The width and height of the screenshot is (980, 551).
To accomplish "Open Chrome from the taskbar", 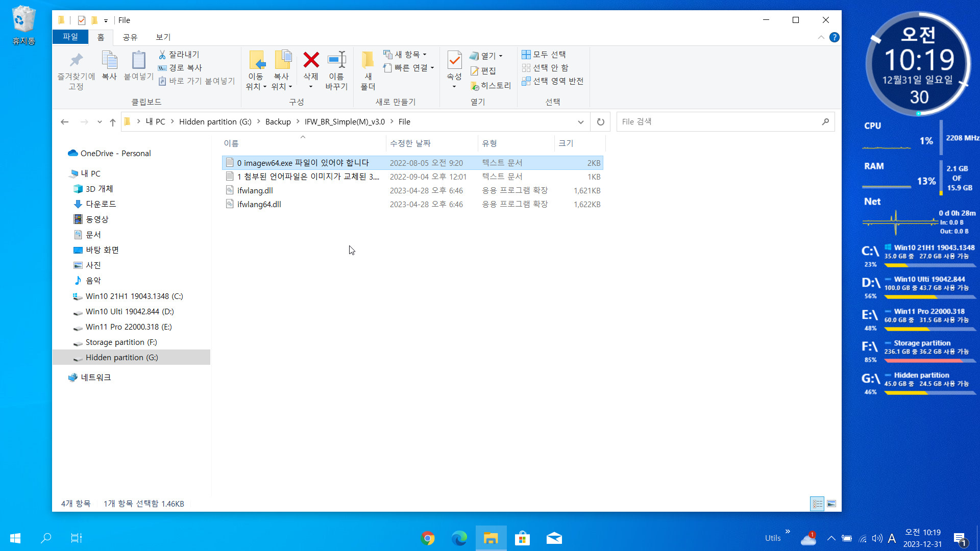I will pos(428,538).
